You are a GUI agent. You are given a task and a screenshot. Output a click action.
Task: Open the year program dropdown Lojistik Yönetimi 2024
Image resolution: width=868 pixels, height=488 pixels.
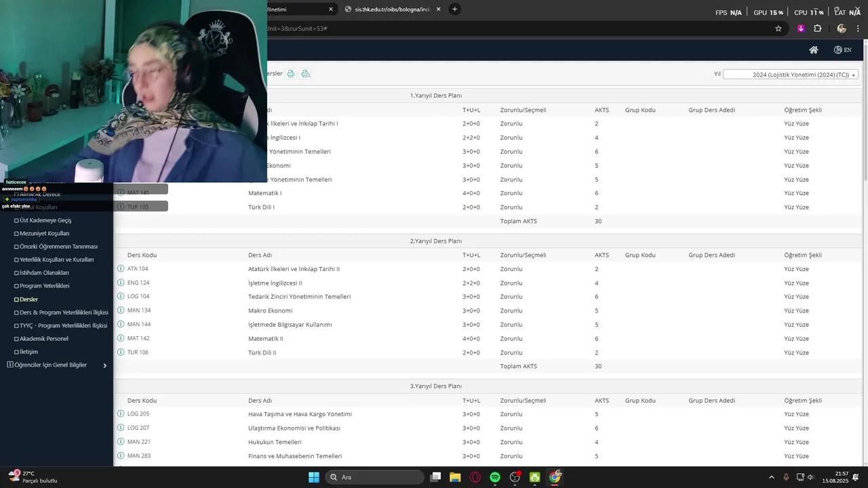[x=791, y=75]
